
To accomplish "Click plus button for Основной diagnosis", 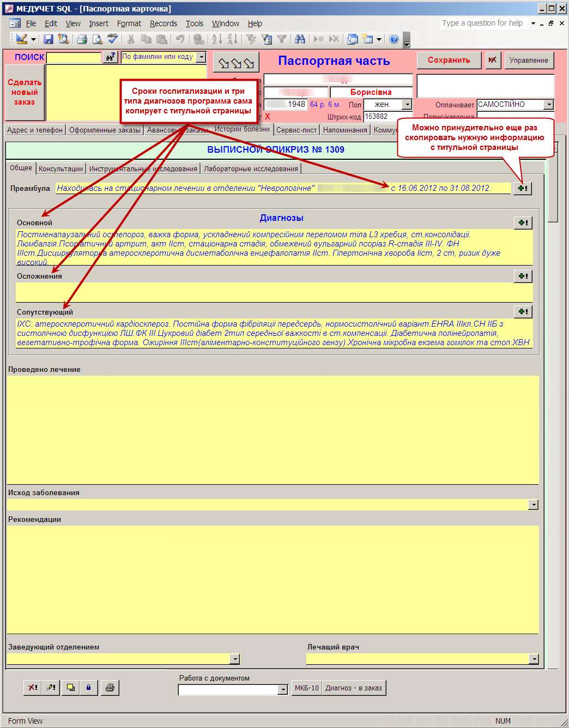I will tap(523, 222).
